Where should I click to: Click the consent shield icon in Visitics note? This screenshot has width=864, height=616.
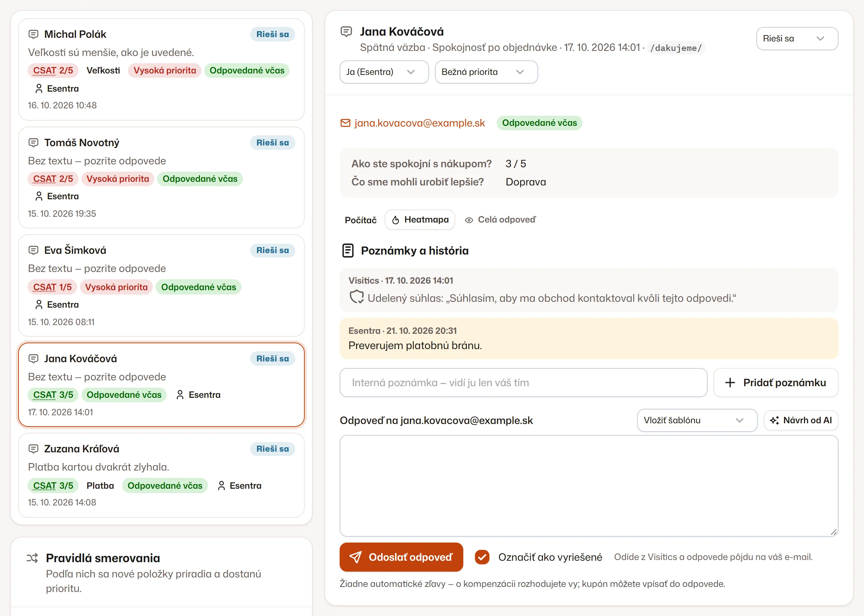pos(356,297)
